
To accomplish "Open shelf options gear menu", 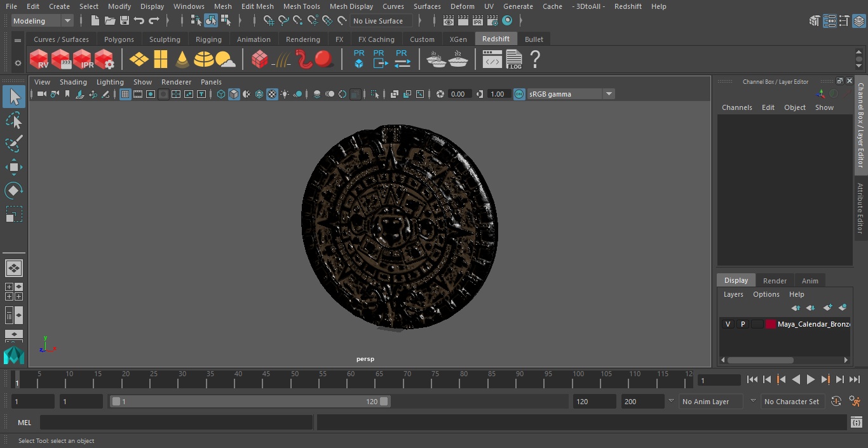I will tap(17, 63).
